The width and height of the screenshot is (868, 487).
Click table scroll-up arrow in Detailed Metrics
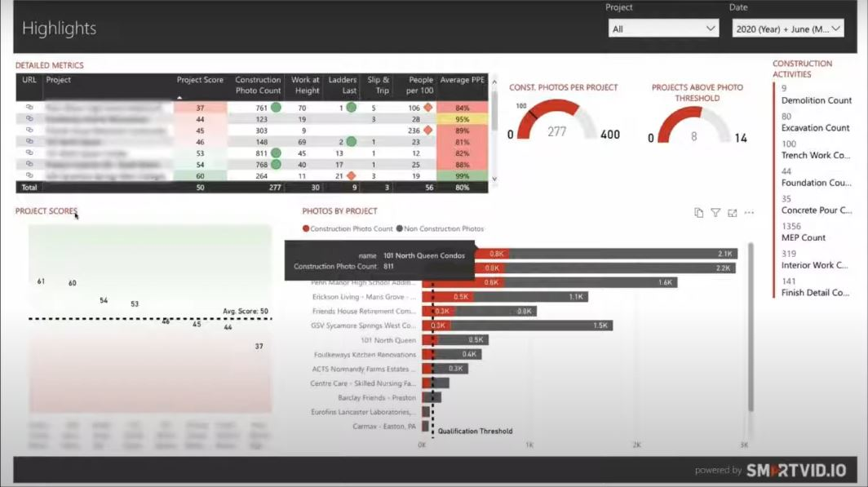[494, 82]
